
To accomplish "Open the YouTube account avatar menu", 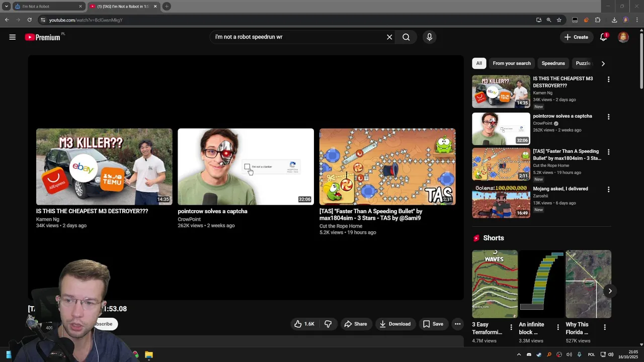I will [623, 37].
